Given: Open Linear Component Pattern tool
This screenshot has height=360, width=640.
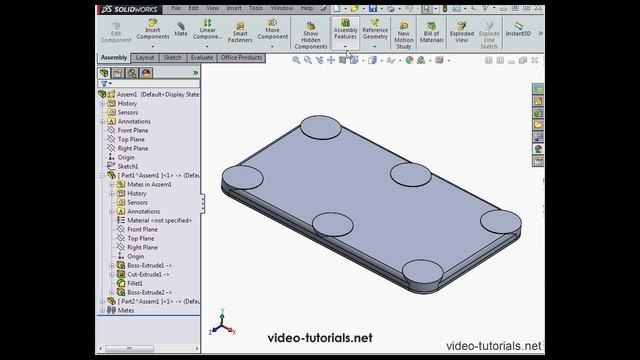Looking at the screenshot, I should pos(207,29).
